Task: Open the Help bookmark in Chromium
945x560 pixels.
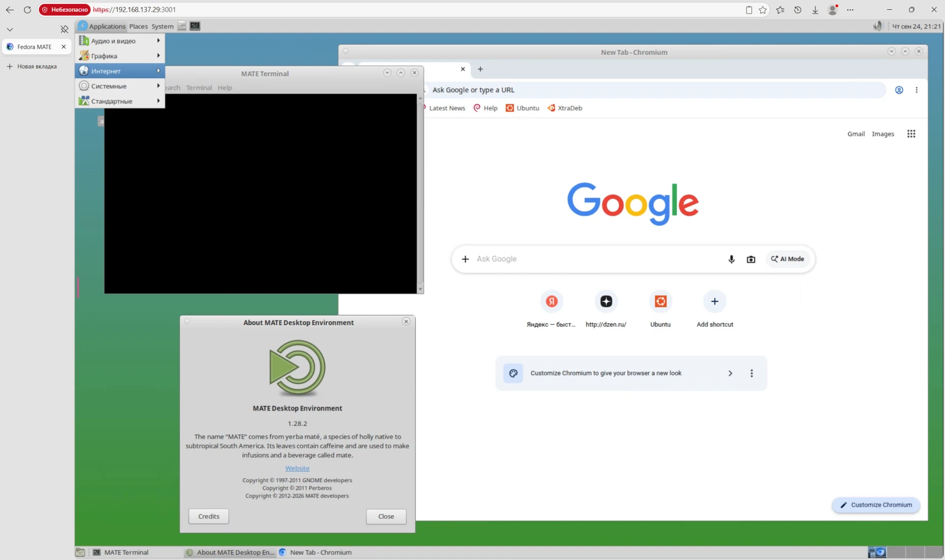Action: click(485, 108)
